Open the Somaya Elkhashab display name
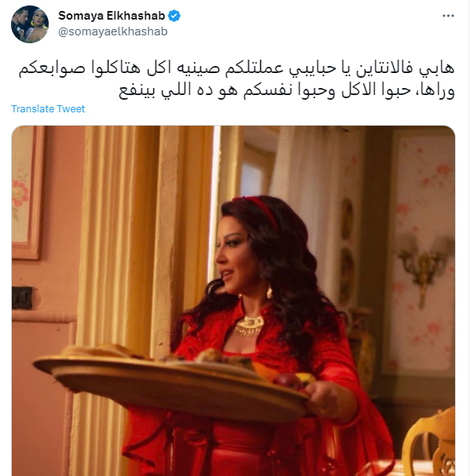 (x=112, y=16)
